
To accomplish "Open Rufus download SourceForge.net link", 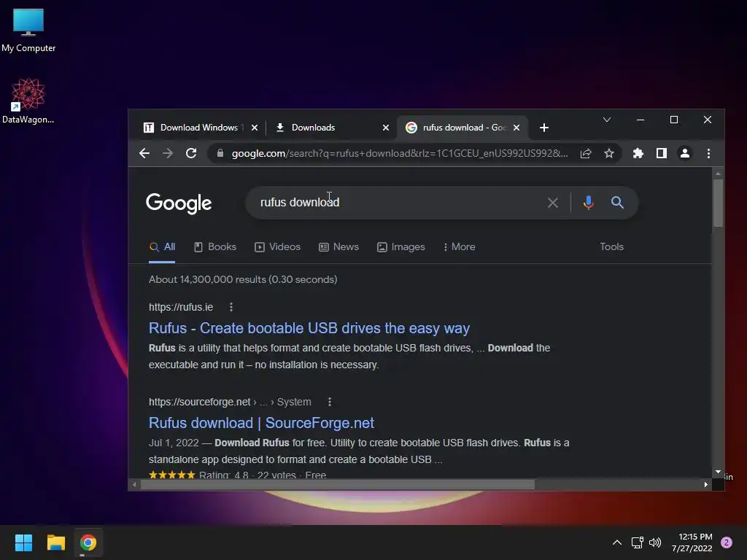I will tap(261, 423).
